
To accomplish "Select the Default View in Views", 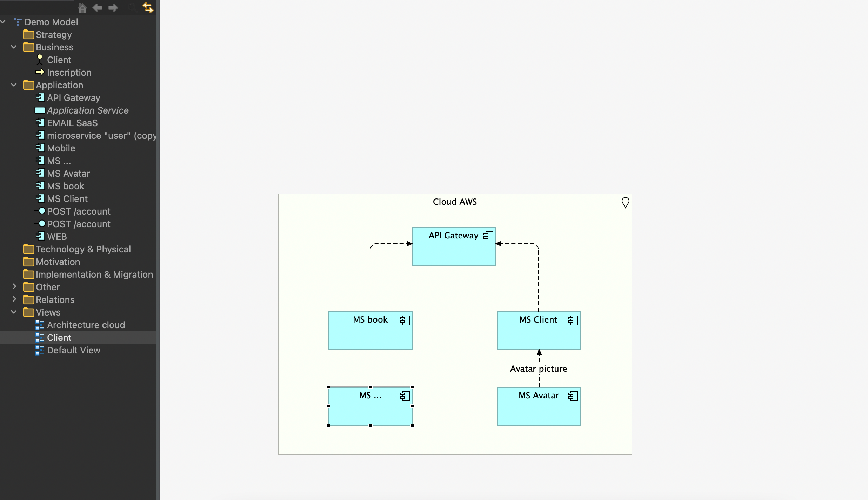I will (73, 350).
